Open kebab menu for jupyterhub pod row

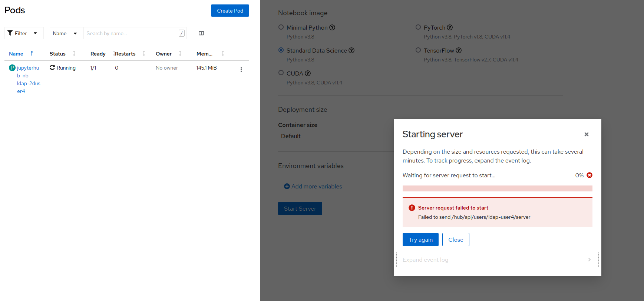point(241,70)
